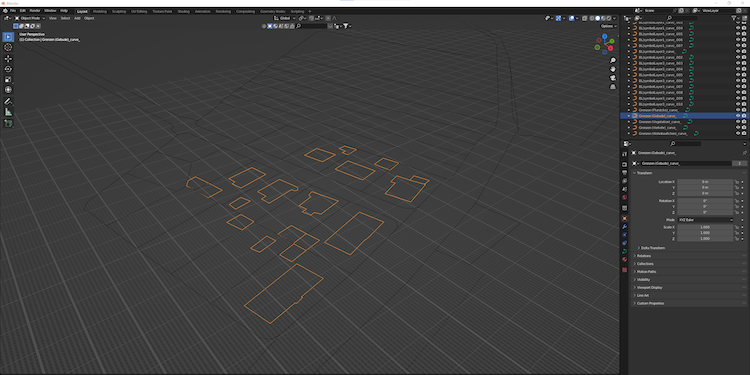
Task: Open the Scene properties tab
Action: [x=624, y=189]
